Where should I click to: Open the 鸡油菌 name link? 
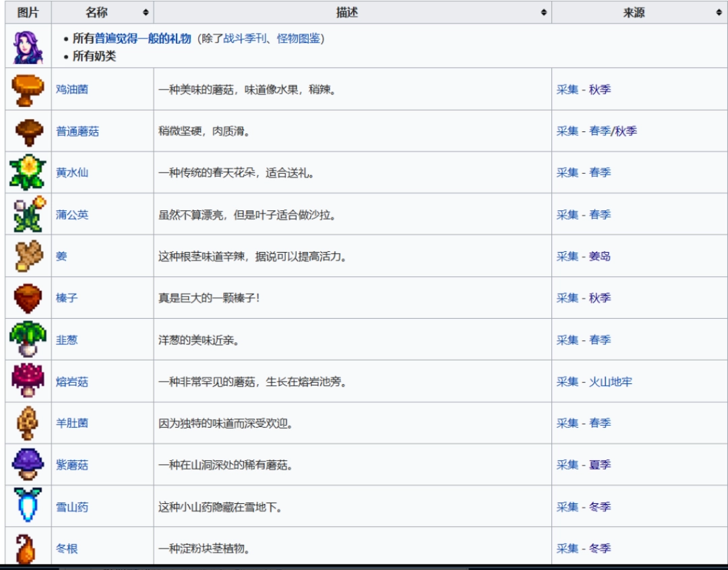[x=72, y=89]
